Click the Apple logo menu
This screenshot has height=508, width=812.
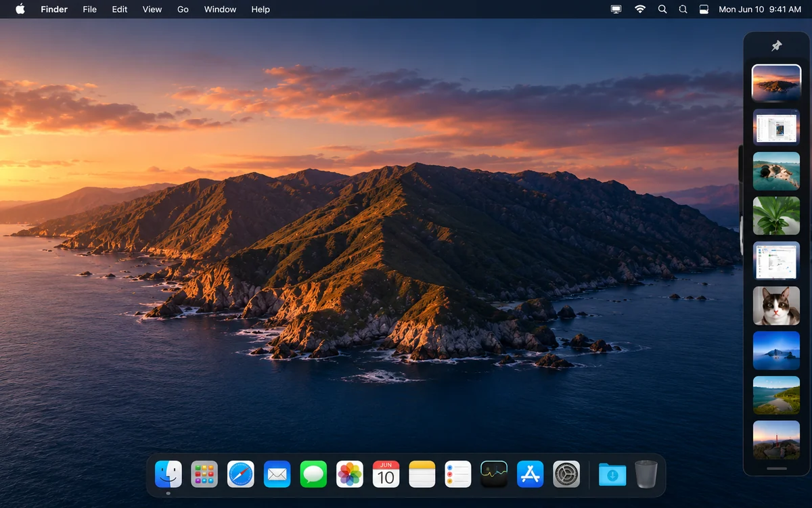click(x=20, y=9)
